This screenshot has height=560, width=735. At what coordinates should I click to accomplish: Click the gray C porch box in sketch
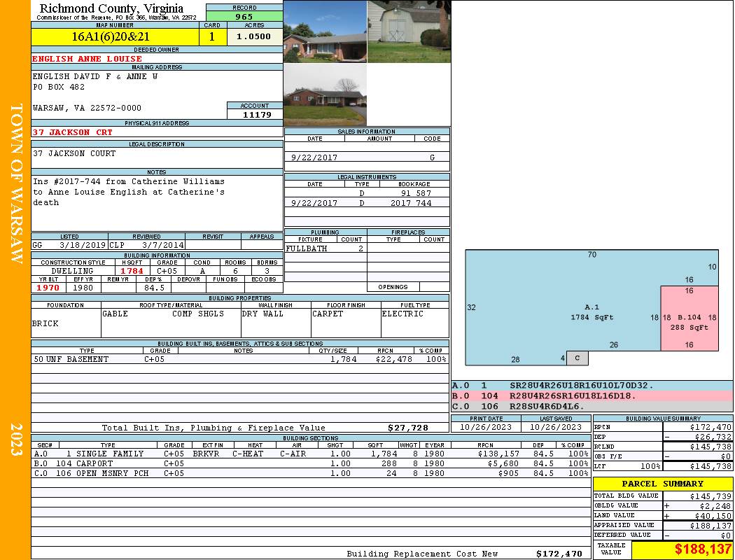pyautogui.click(x=577, y=358)
